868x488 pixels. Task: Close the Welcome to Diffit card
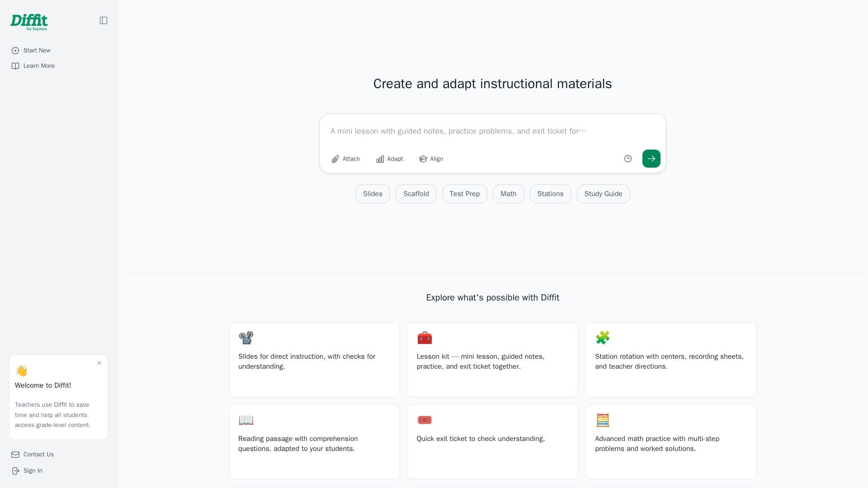pyautogui.click(x=99, y=363)
